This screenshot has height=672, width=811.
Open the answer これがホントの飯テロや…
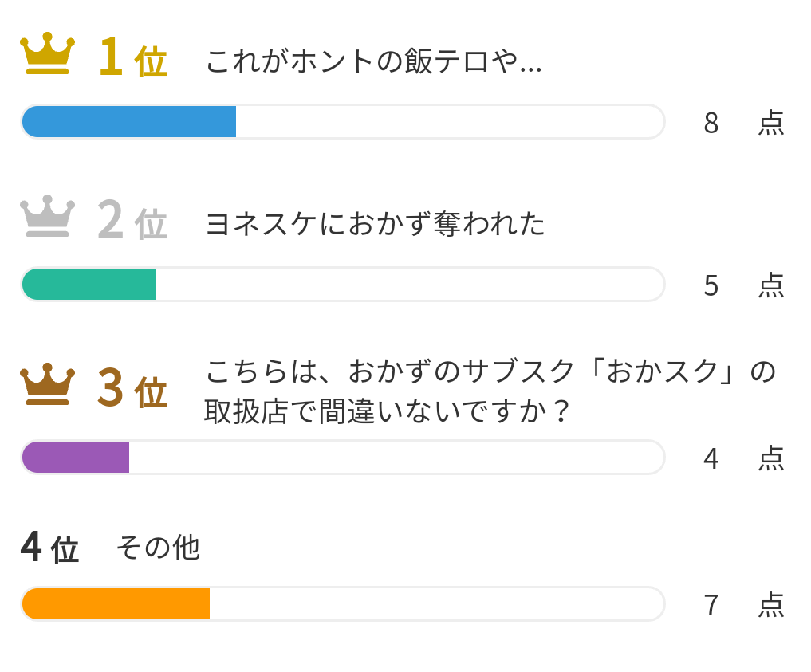373,61
